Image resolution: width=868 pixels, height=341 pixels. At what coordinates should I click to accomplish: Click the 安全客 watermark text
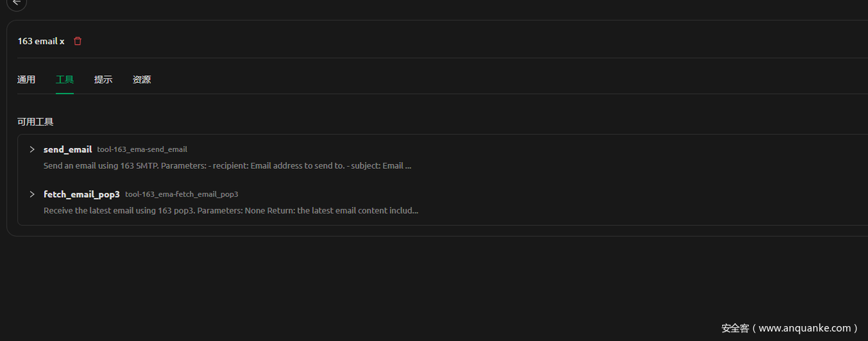(735, 328)
